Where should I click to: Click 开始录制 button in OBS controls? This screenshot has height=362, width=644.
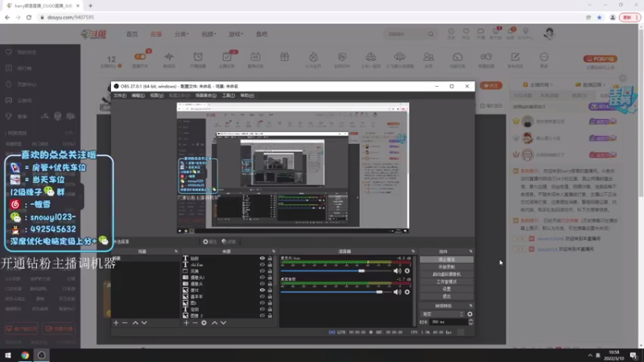[447, 267]
